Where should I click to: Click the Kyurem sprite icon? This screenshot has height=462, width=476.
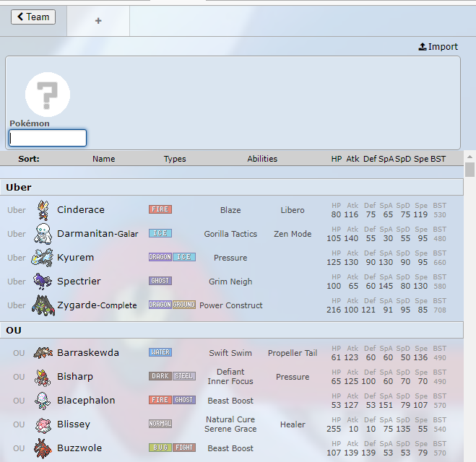[43, 258]
